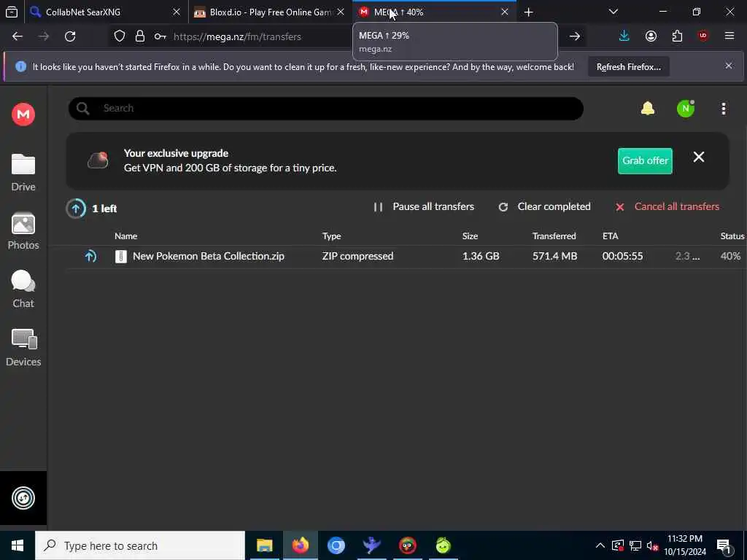Open the Windows Start menu
The width and height of the screenshot is (747, 560).
pos(18,545)
